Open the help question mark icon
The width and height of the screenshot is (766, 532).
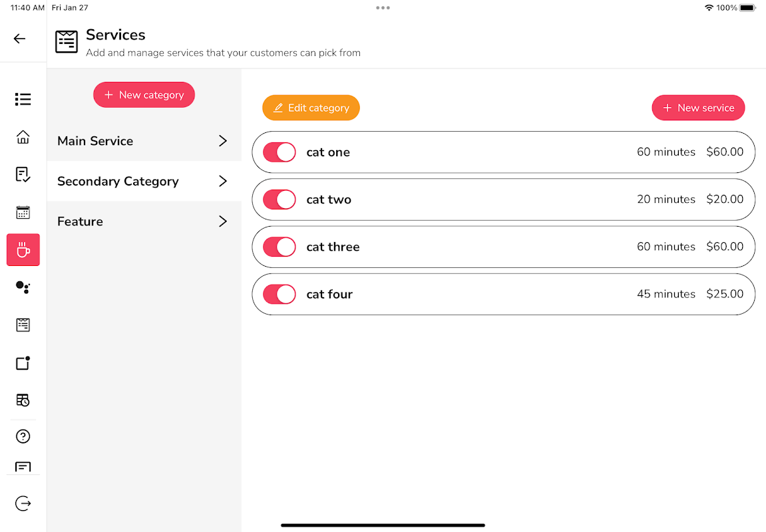point(23,436)
